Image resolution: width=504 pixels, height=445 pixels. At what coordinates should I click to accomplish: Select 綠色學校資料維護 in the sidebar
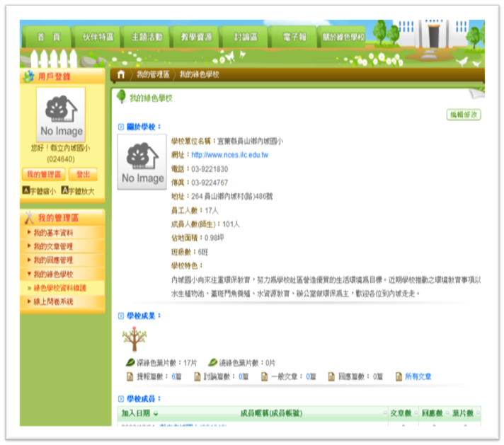click(59, 288)
